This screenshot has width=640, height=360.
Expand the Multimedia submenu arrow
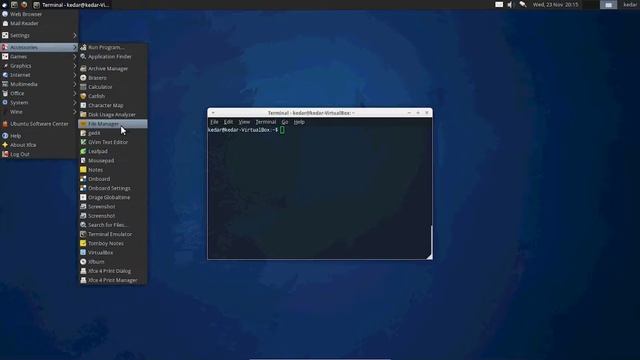pos(75,84)
